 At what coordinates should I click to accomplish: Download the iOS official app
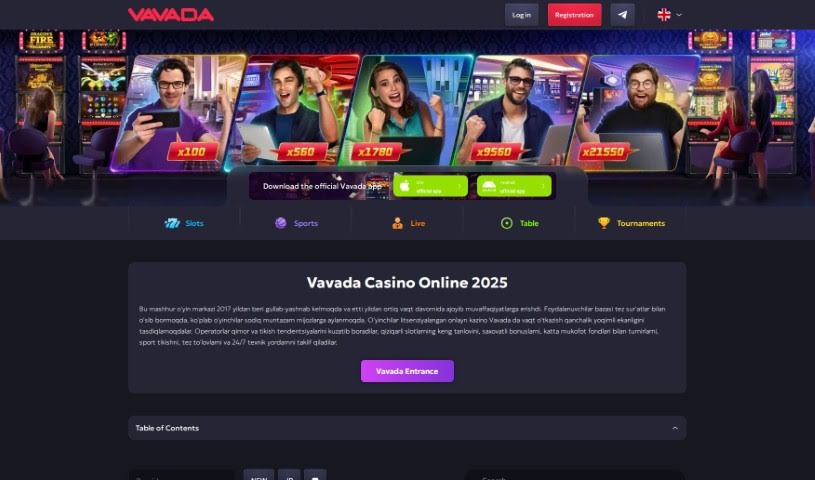tap(430, 186)
